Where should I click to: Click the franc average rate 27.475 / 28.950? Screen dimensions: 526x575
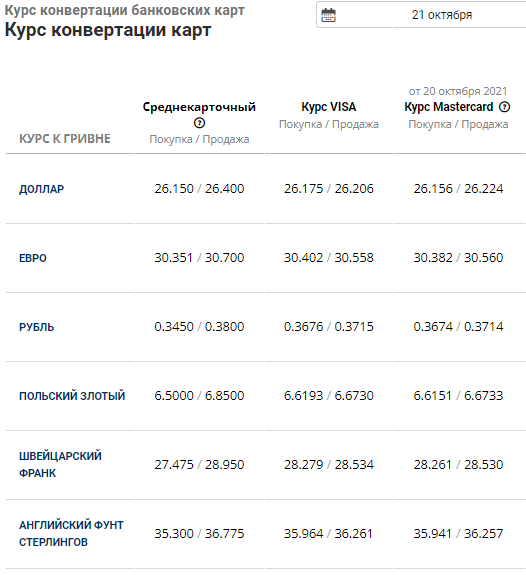point(199,465)
